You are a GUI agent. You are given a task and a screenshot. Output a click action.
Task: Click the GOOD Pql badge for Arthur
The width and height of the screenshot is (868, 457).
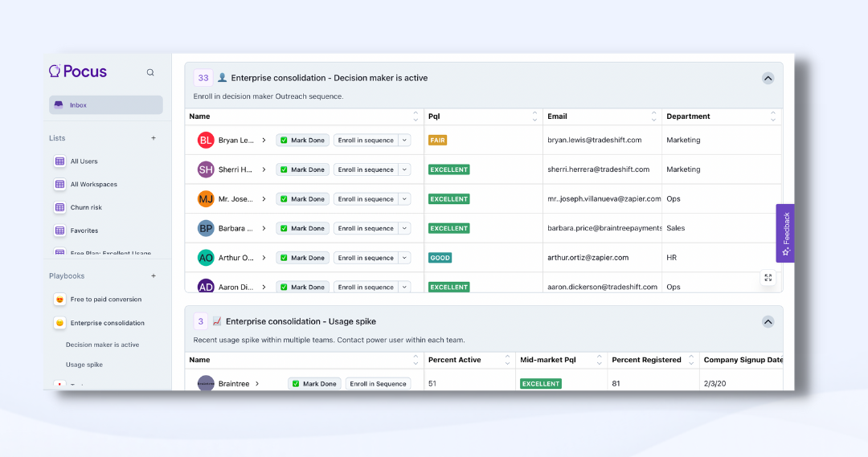tap(440, 257)
